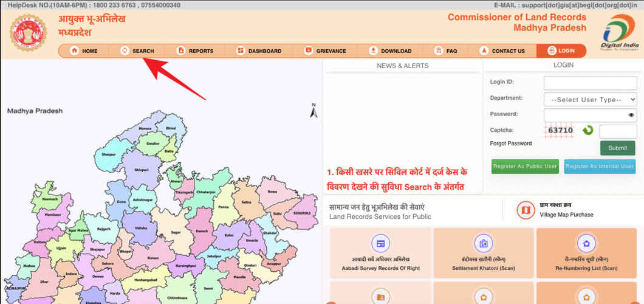Select Ashoknagar district on the map

pyautogui.click(x=142, y=199)
